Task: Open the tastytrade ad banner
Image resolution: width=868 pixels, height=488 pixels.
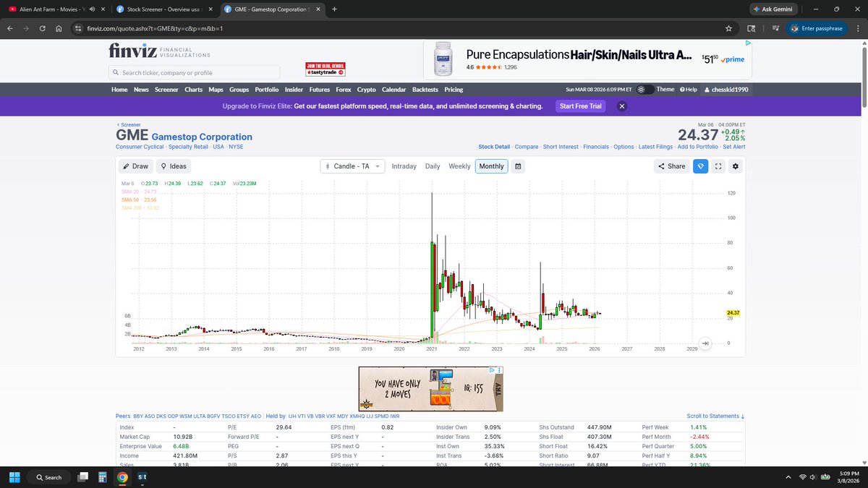Action: [325, 69]
